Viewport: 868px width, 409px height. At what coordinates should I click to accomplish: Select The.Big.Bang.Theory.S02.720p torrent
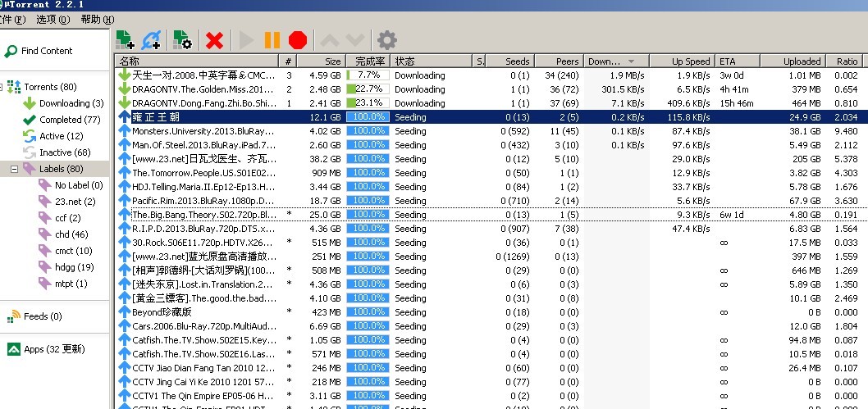pyautogui.click(x=491, y=215)
